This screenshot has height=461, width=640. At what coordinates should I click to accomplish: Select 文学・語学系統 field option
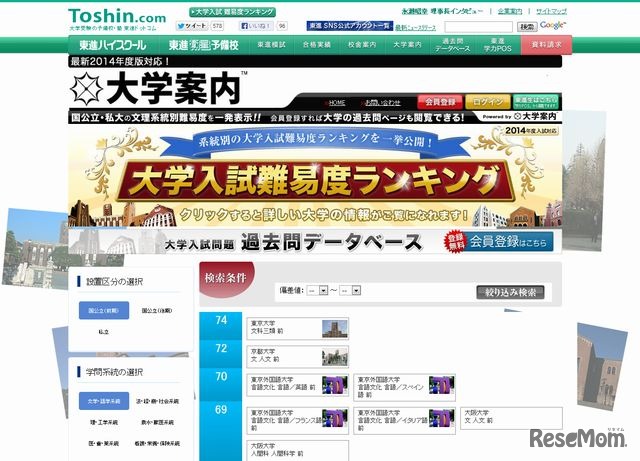[104, 401]
